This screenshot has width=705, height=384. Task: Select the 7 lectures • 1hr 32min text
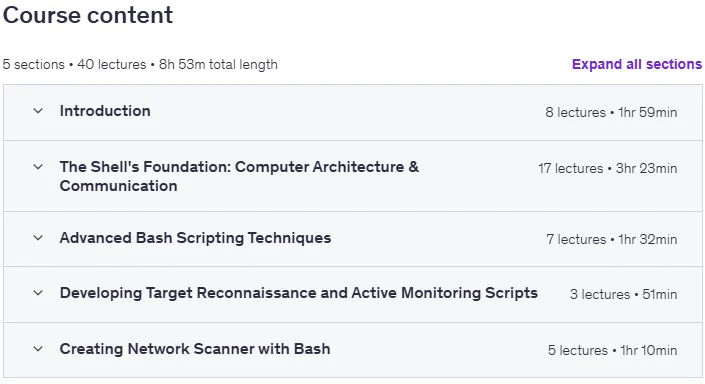coord(611,240)
